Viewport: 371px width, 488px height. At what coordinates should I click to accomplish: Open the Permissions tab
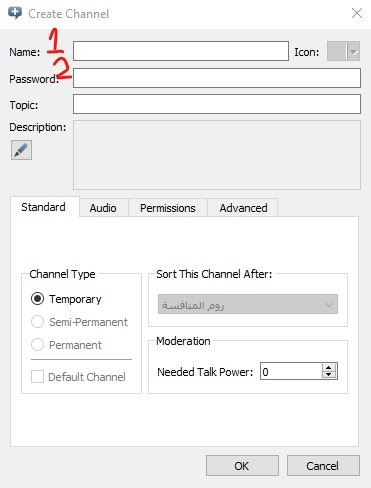click(168, 208)
